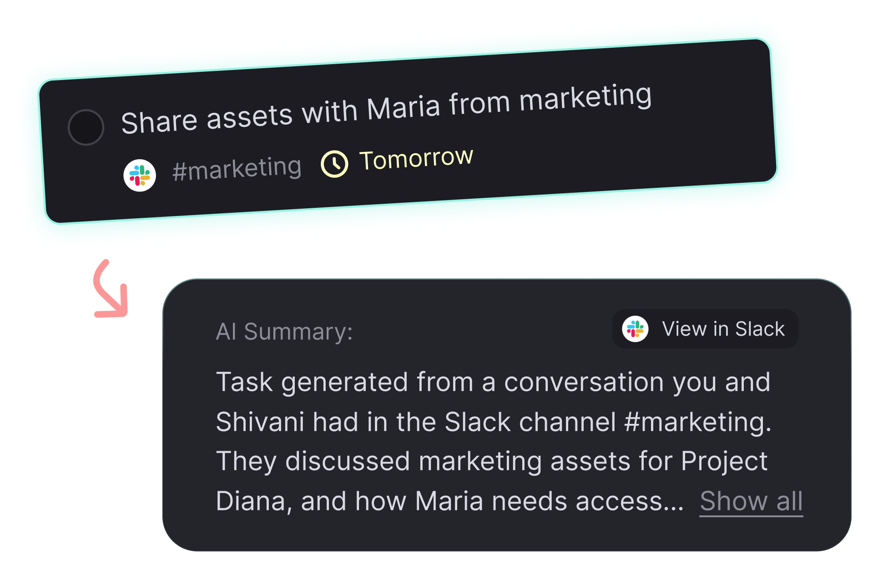Select the task card with teal border

pyautogui.click(x=408, y=131)
